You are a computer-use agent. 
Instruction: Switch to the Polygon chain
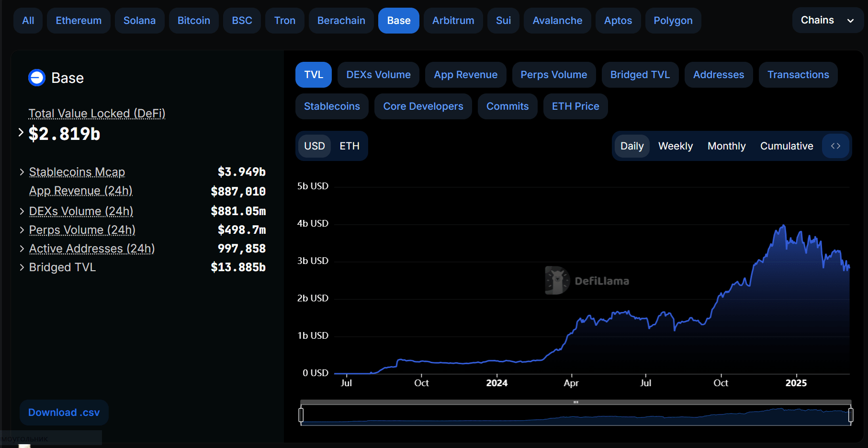(673, 21)
